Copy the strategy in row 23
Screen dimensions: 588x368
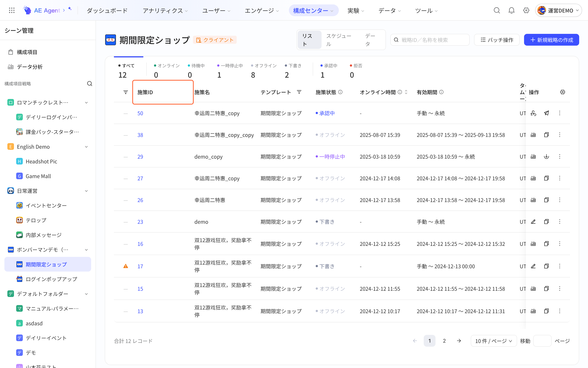(x=546, y=222)
